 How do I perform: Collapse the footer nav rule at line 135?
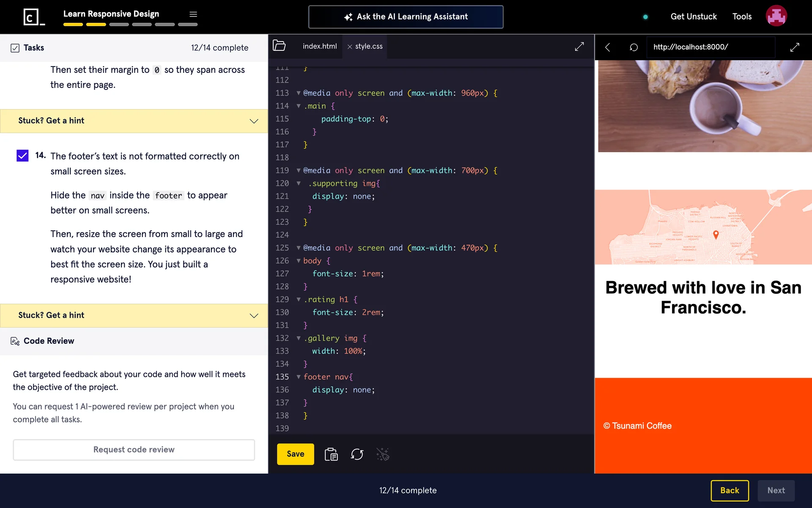pos(299,377)
